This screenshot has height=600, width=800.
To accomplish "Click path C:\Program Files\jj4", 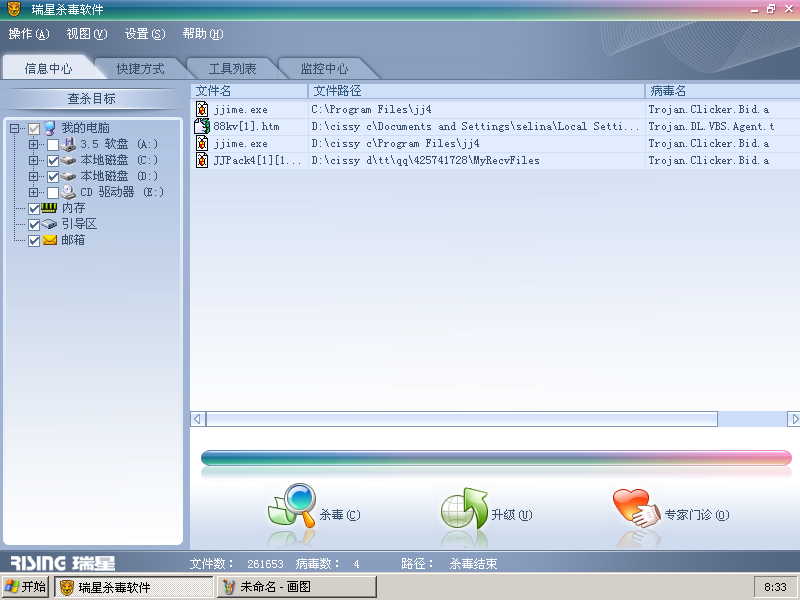I will coord(371,109).
